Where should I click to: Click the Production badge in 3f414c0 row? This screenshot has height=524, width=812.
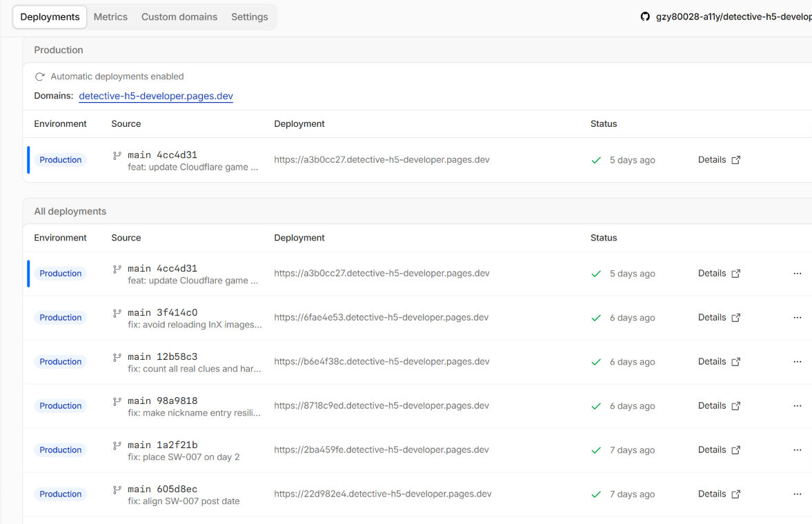[61, 317]
